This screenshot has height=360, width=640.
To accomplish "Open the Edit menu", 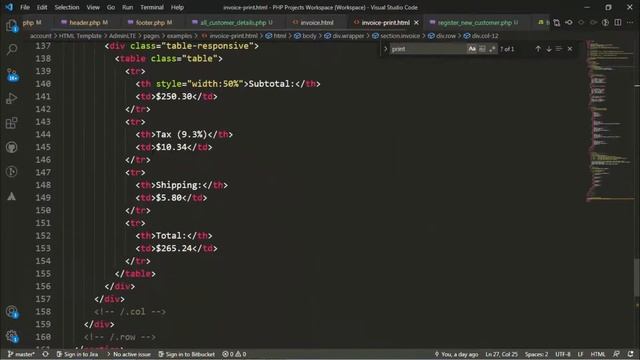I will point(42,7).
